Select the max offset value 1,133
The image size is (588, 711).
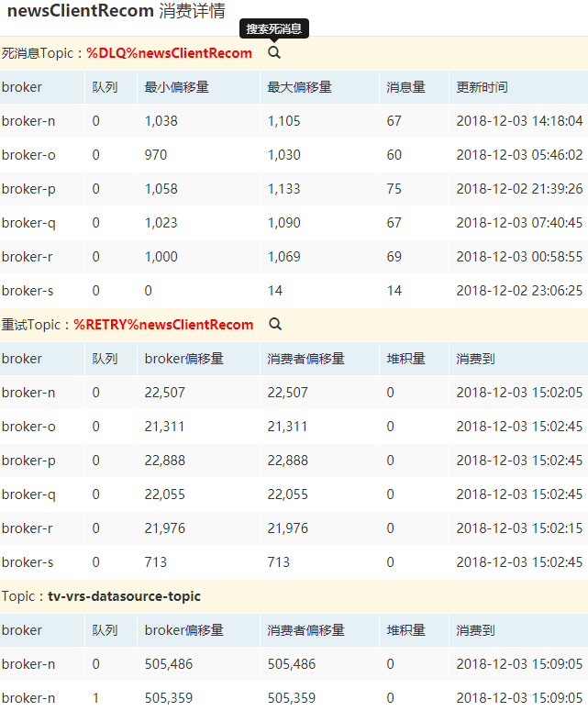[283, 189]
